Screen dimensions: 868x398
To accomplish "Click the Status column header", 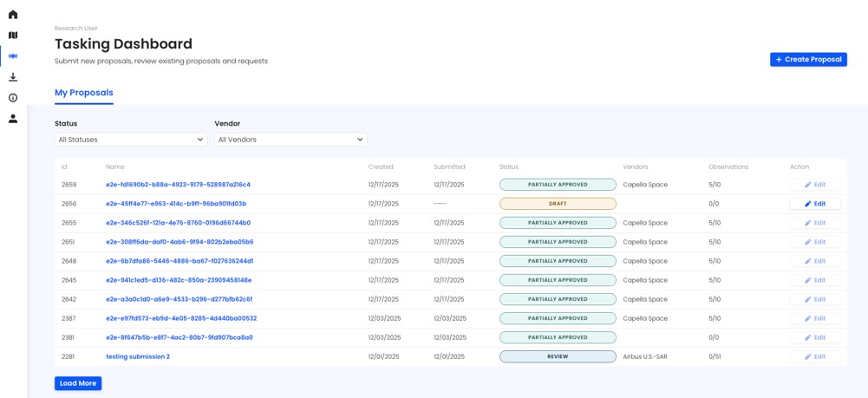I will pos(509,166).
